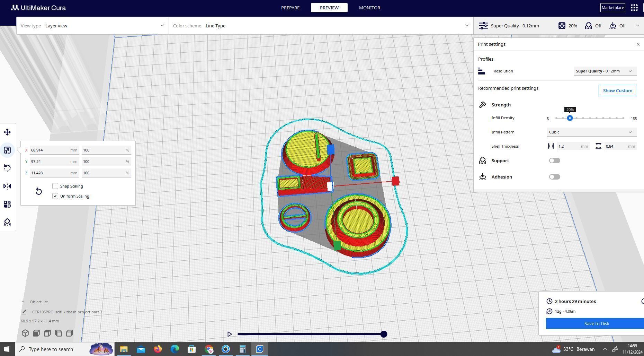Viewport: 644px width, 356px height.
Task: Click the Show Custom button
Action: click(x=618, y=90)
